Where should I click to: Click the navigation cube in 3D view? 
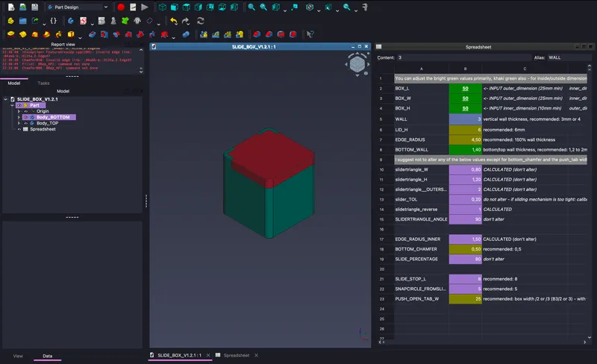click(x=357, y=64)
